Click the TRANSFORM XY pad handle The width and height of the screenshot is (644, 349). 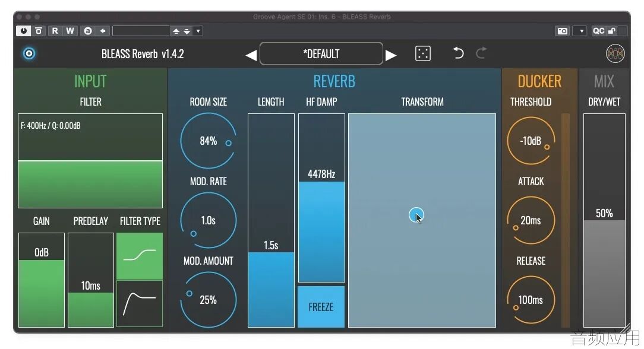pyautogui.click(x=416, y=215)
